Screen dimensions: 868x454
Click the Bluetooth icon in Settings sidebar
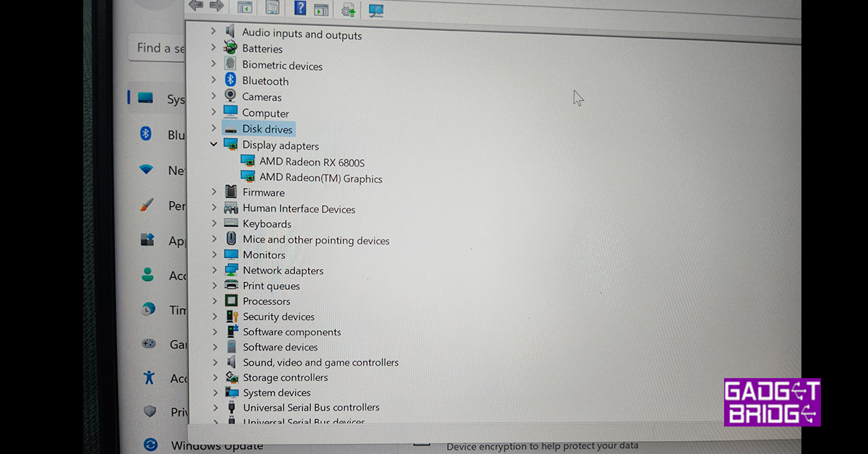tap(145, 134)
